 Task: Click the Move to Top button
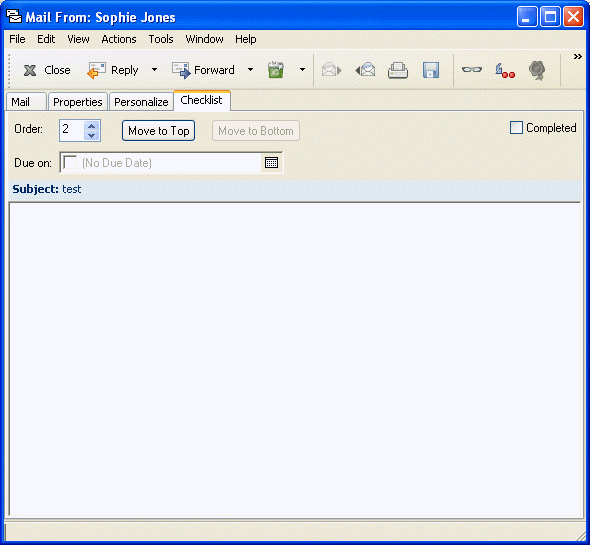click(x=158, y=131)
